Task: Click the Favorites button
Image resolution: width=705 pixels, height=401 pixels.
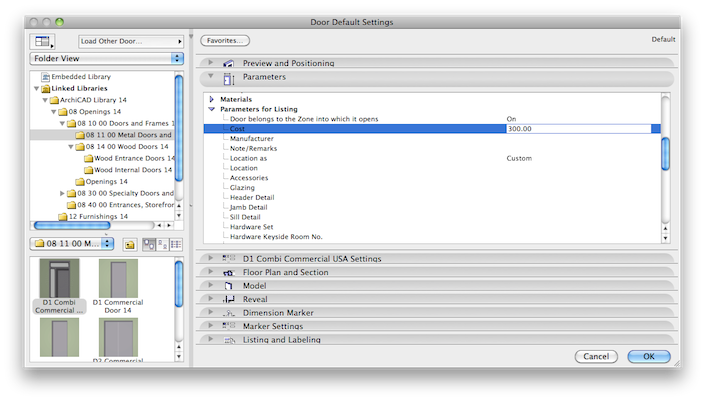Action: [x=225, y=40]
